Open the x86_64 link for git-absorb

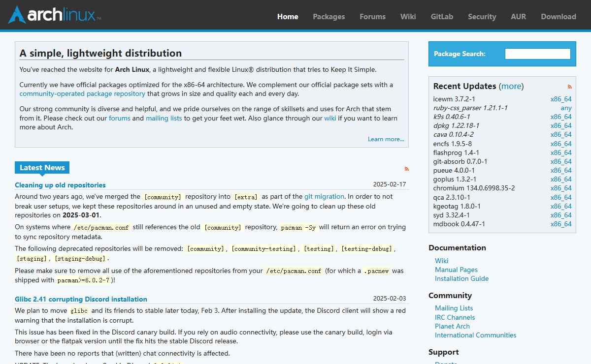(x=561, y=161)
